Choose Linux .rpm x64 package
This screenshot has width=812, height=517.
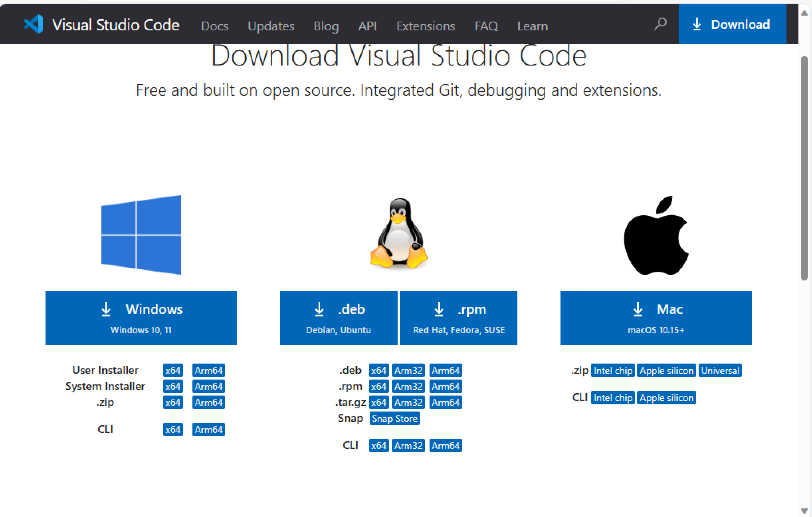click(379, 386)
